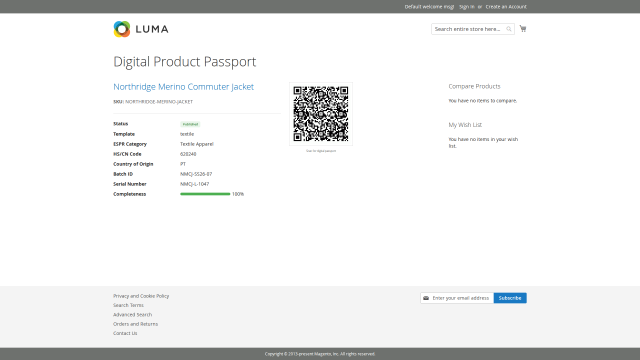The image size is (640, 360).
Task: Click the Sign In link
Action: (x=467, y=7)
